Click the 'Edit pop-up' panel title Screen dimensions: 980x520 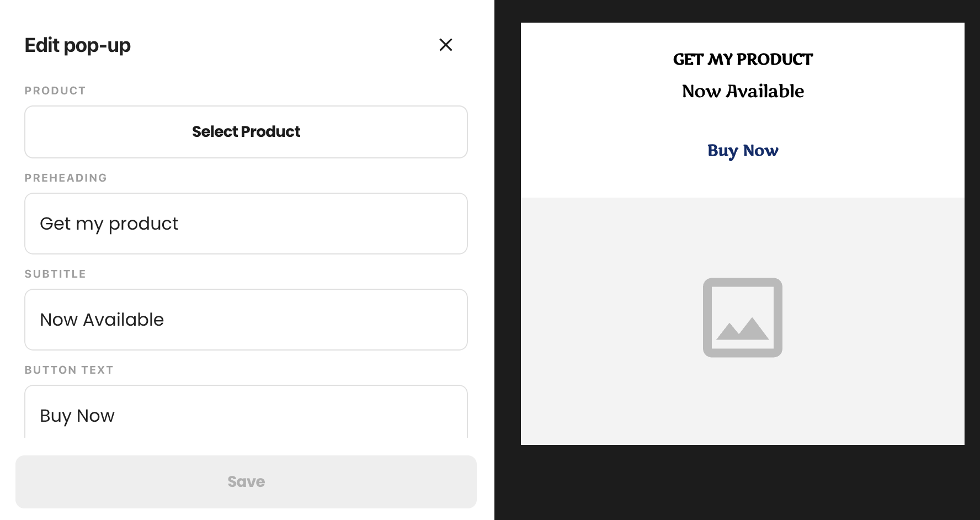pyautogui.click(x=78, y=45)
